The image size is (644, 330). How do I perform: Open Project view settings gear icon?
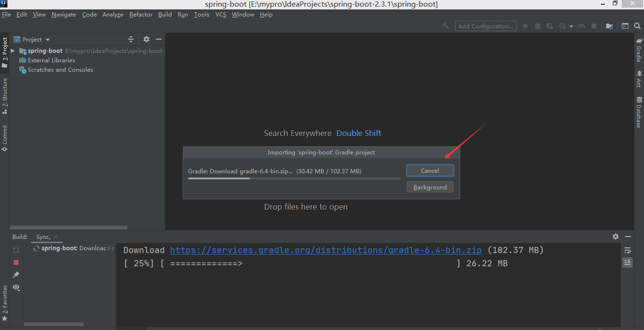[146, 39]
